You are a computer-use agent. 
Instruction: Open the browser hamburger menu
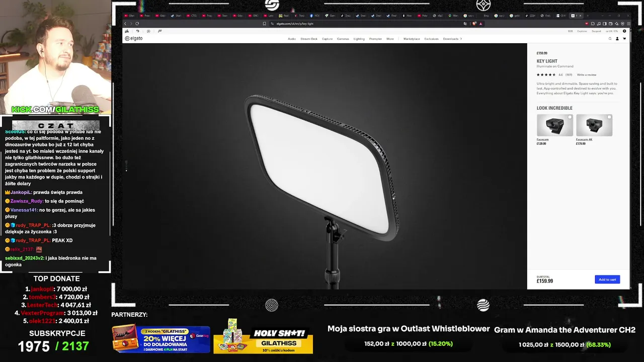tap(628, 24)
